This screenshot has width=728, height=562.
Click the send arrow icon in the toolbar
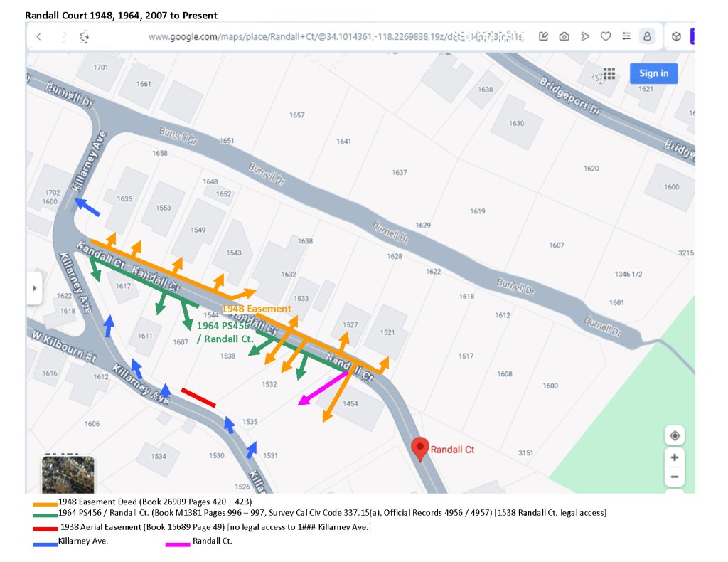pos(585,36)
